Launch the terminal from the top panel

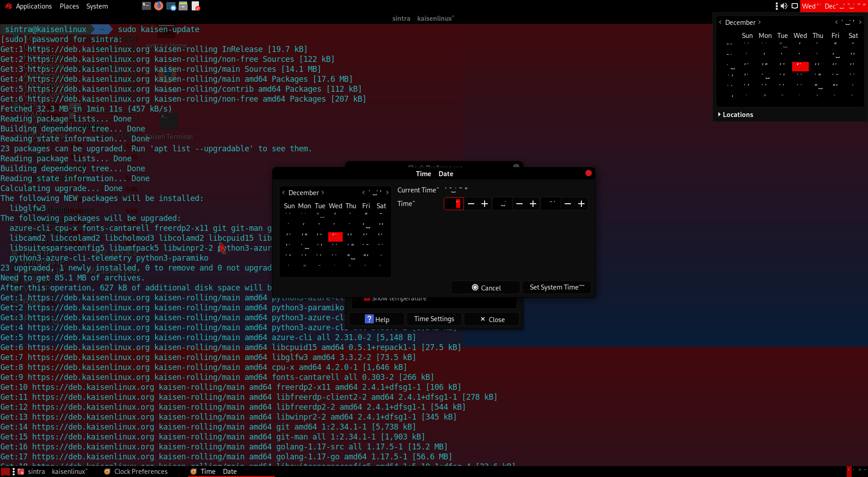tap(146, 6)
